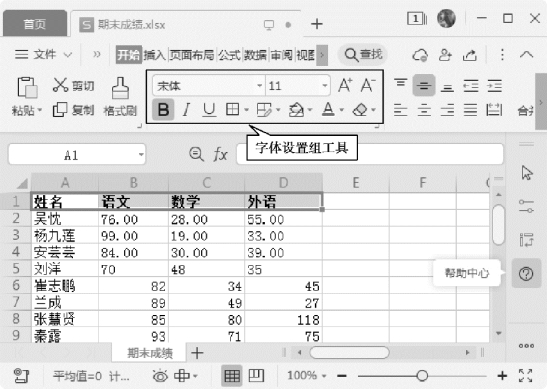
Task: Click the borders icon in font group
Action: [x=233, y=110]
